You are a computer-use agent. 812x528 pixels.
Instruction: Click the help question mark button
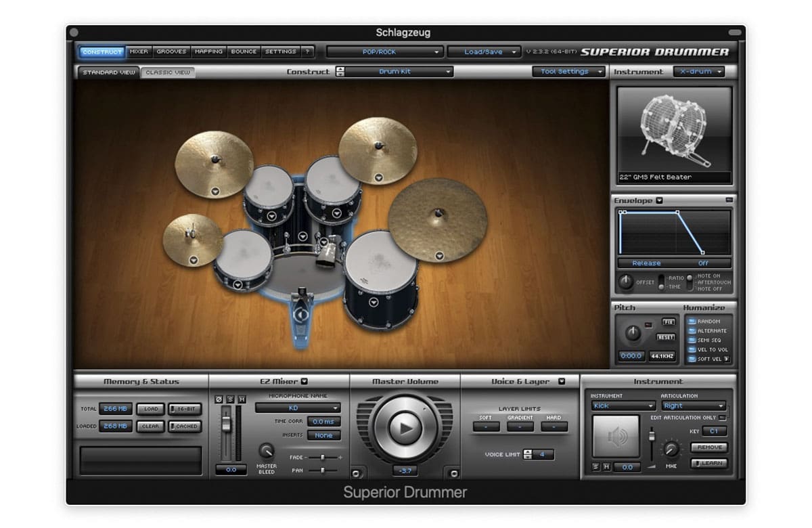307,51
